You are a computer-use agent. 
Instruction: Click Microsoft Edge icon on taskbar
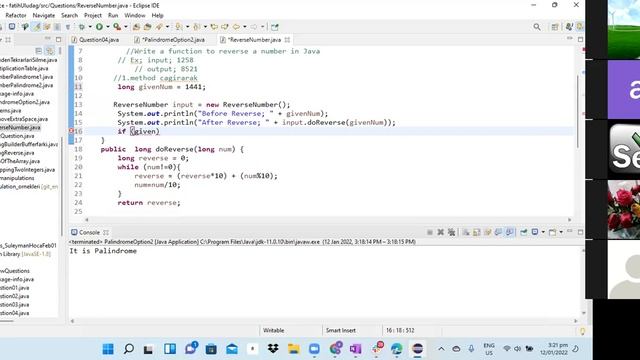click(x=396, y=349)
